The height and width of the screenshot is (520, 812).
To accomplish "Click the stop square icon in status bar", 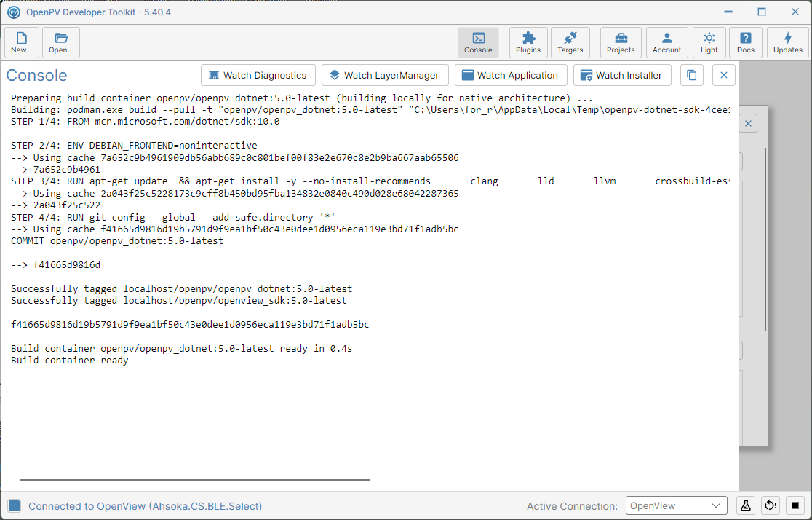I will [x=795, y=505].
